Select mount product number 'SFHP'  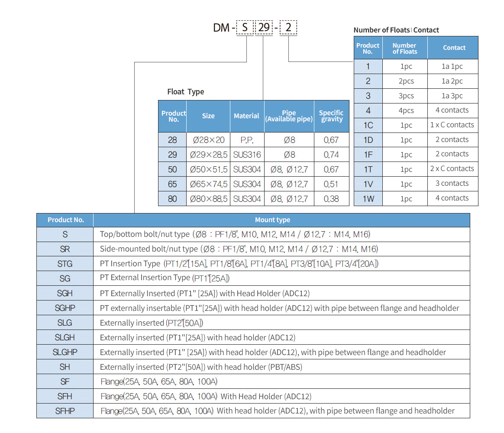click(65, 411)
